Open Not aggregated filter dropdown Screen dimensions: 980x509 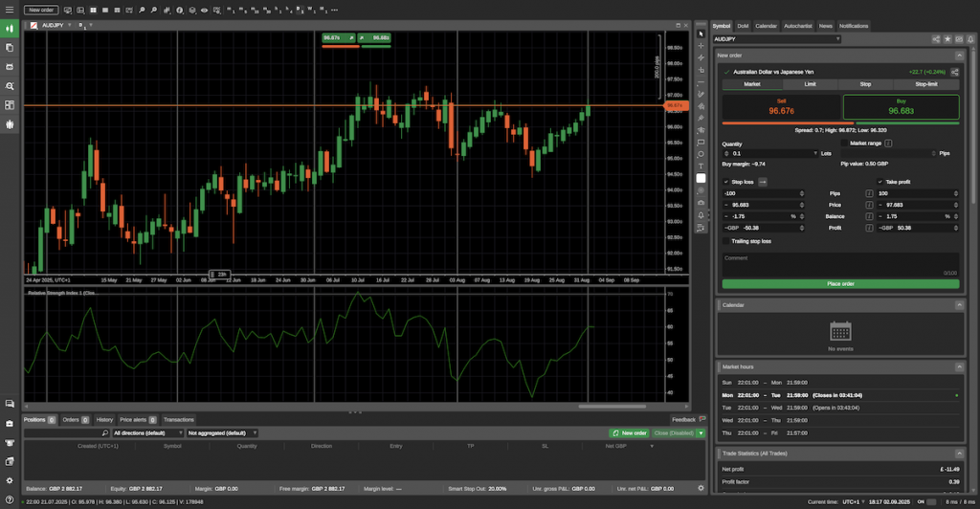(222, 432)
